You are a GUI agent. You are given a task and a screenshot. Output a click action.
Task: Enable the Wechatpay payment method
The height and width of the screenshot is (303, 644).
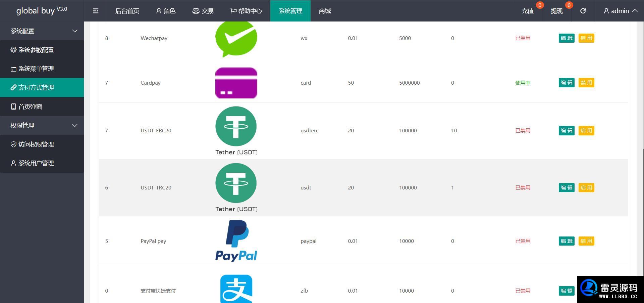point(586,38)
